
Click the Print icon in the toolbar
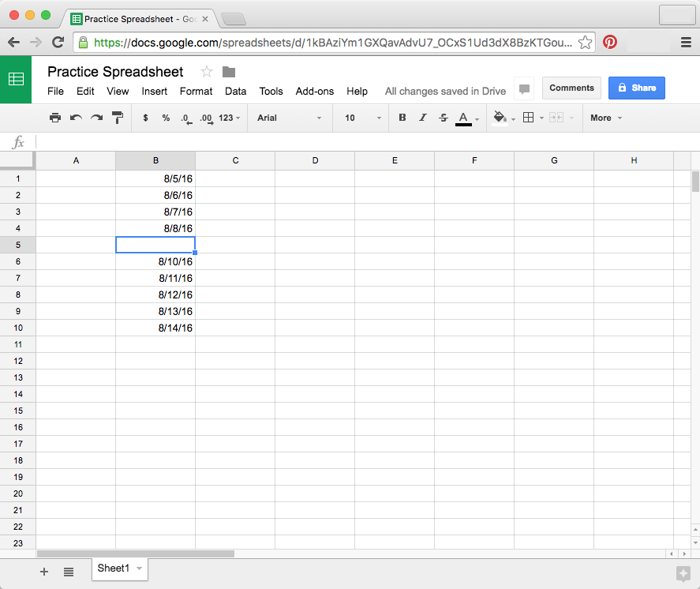pos(55,117)
